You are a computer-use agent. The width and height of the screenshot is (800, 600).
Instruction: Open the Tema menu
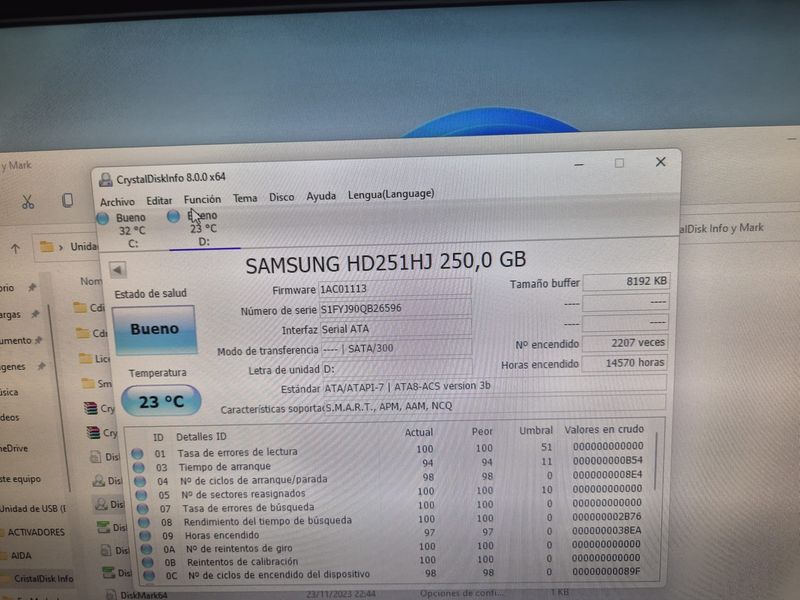[x=245, y=198]
